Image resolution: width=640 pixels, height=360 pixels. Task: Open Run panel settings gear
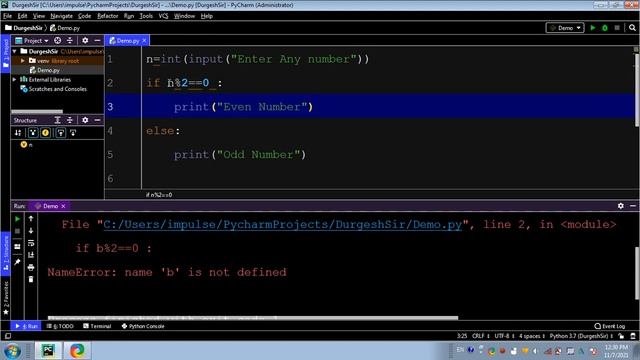click(620, 206)
